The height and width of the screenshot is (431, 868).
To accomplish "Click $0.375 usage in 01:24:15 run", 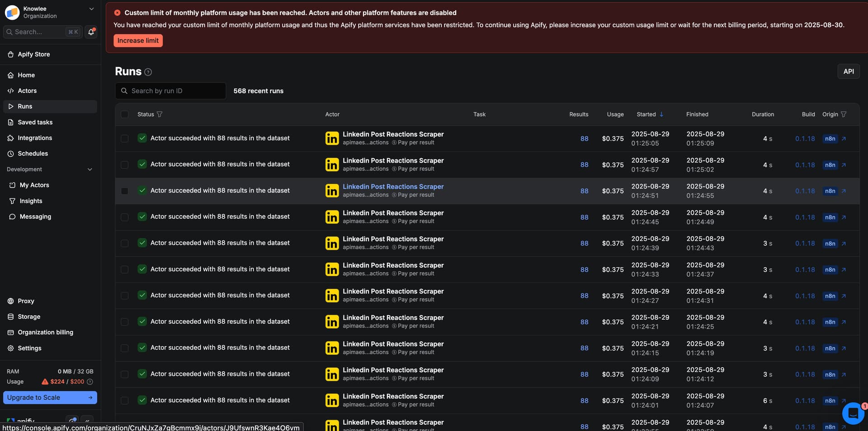I will point(613,349).
